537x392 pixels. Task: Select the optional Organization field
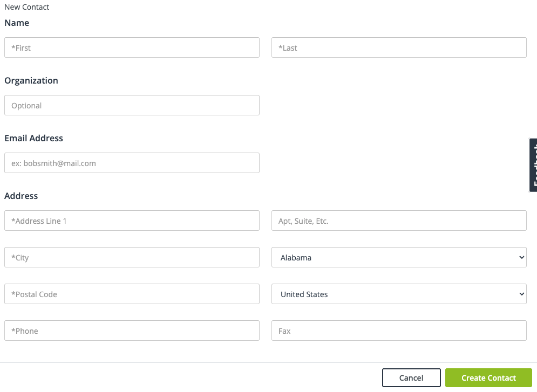tap(132, 105)
